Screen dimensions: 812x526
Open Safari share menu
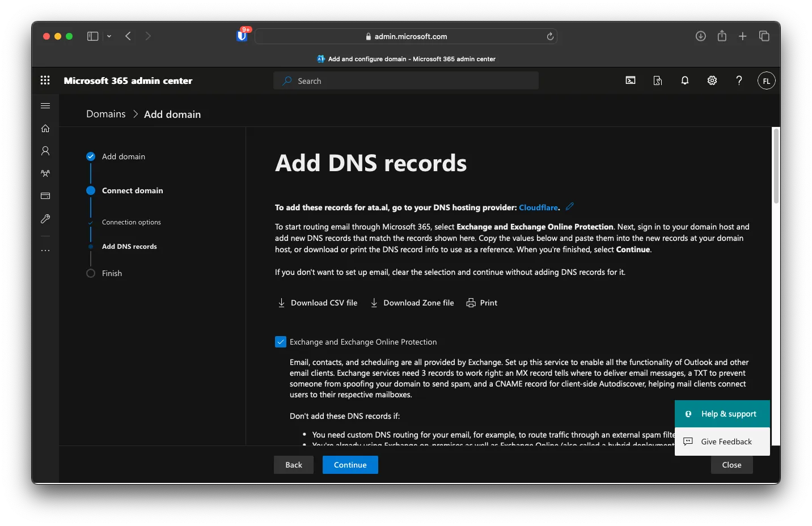point(722,36)
